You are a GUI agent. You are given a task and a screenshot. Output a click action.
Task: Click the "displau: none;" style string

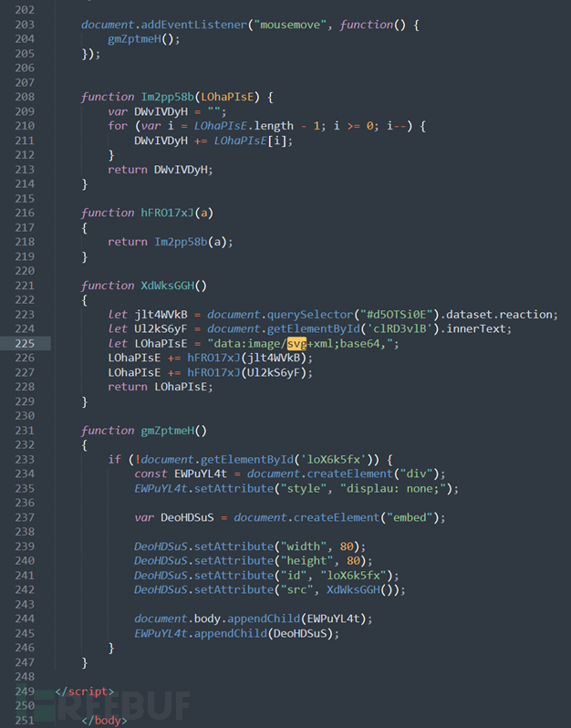point(393,488)
